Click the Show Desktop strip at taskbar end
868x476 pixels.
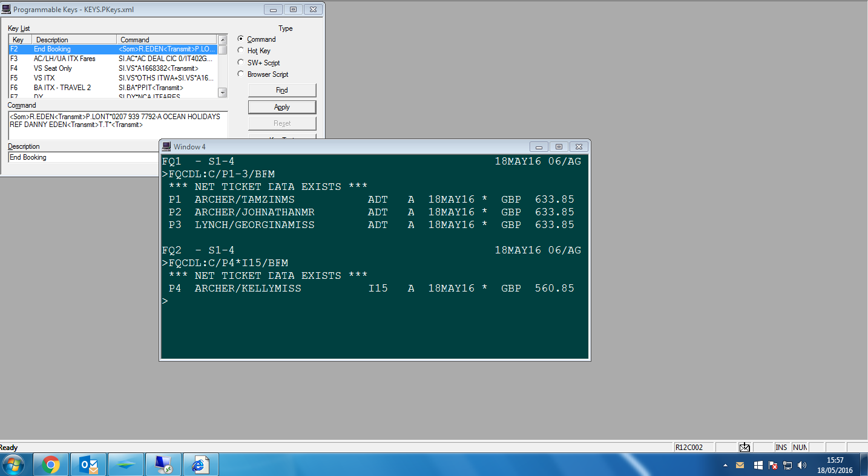click(x=863, y=465)
